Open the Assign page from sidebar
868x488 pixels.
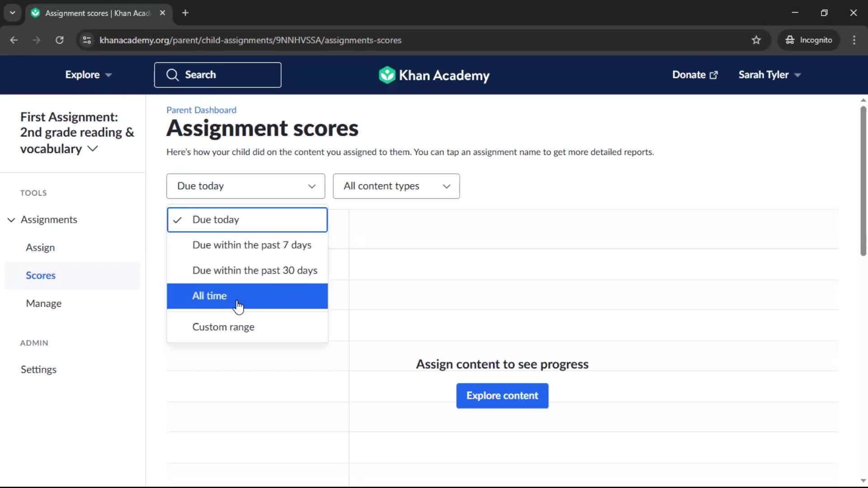coord(40,248)
